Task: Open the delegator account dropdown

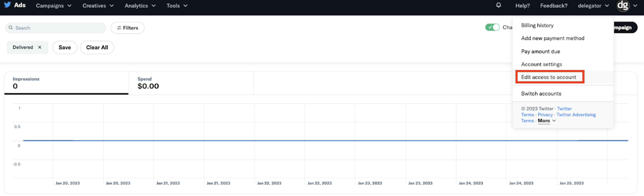Action: click(593, 5)
